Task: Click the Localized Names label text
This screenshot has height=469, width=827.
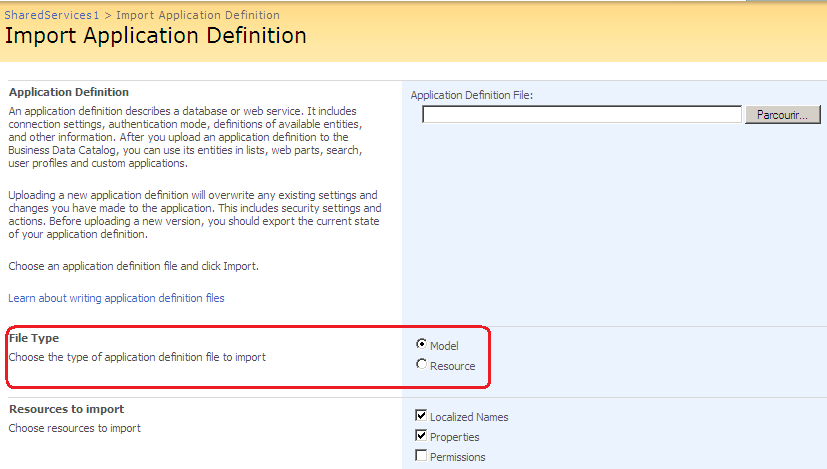Action: click(469, 417)
